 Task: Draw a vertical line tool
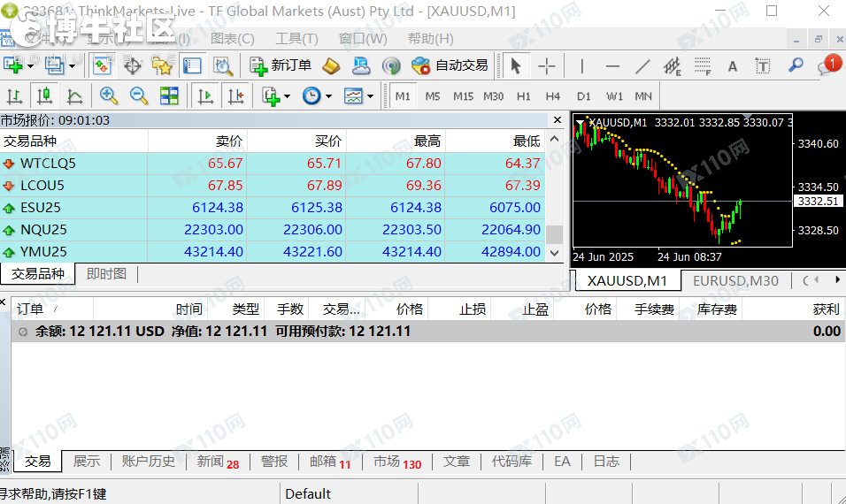(581, 65)
